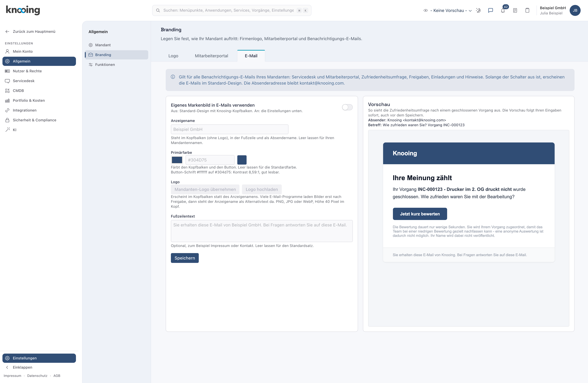Open the Impressum link
This screenshot has width=588, height=383.
click(12, 376)
